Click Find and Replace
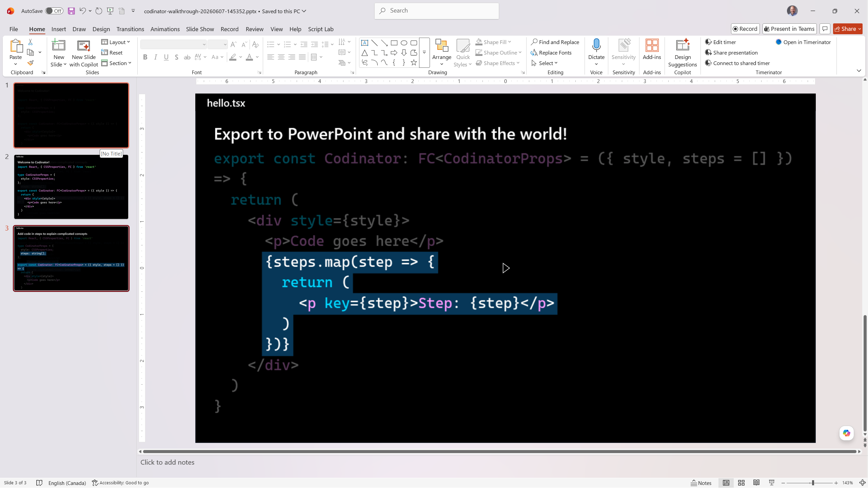 coord(555,42)
